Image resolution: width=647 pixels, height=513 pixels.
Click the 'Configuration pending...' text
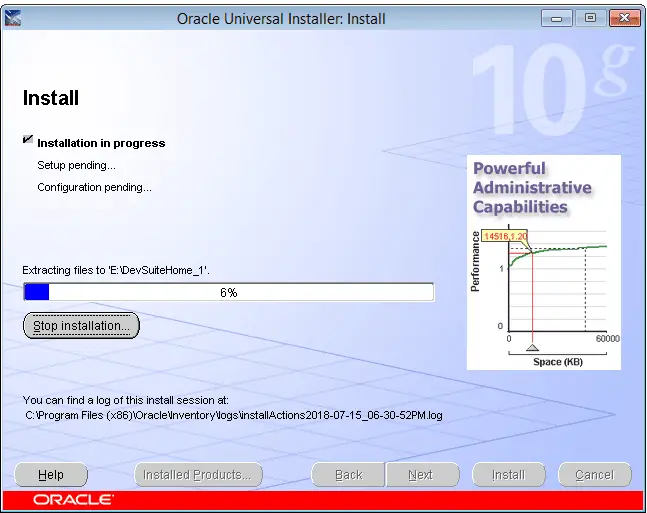(x=94, y=187)
